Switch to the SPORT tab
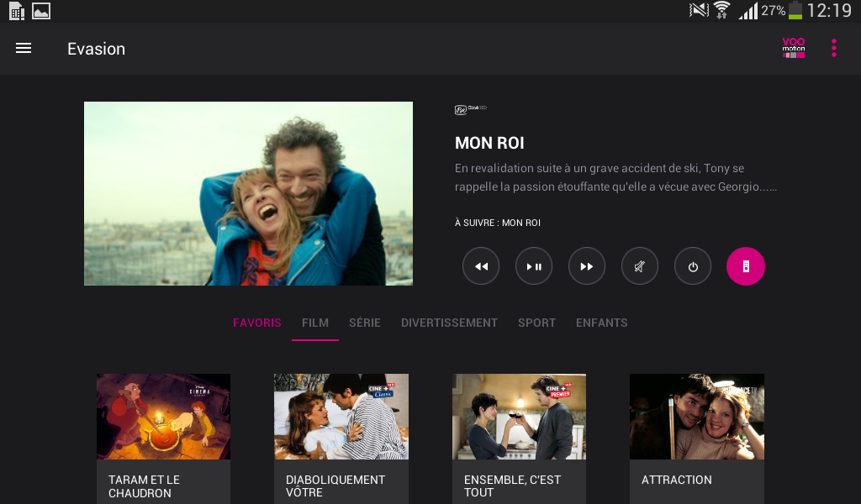 click(x=536, y=323)
